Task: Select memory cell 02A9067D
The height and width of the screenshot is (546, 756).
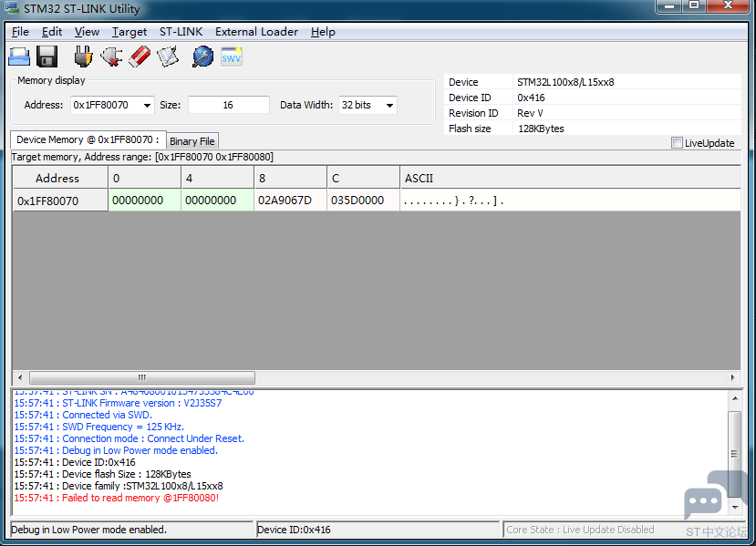Action: tap(290, 200)
